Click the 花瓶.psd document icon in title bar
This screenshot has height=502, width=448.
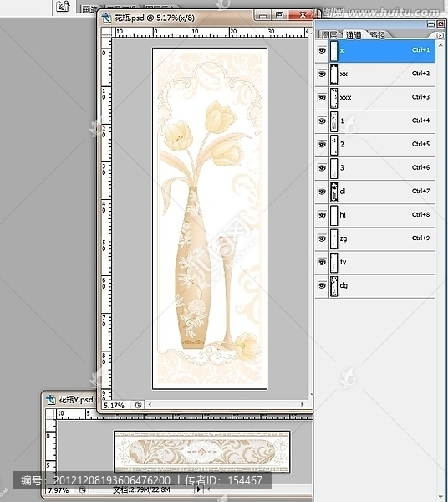point(106,18)
